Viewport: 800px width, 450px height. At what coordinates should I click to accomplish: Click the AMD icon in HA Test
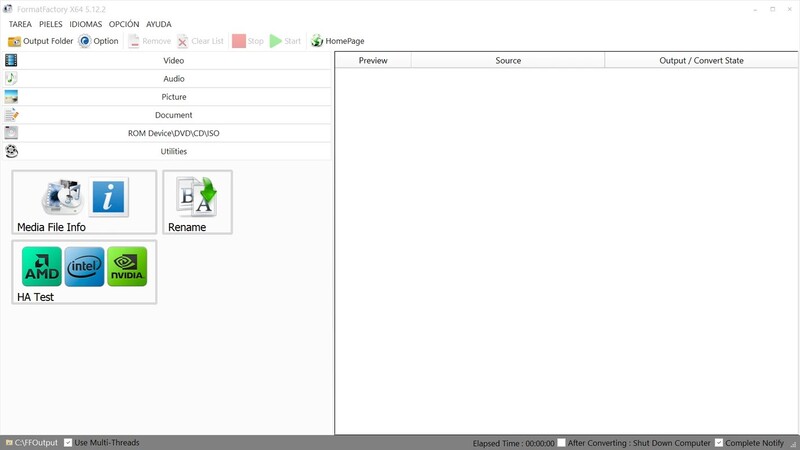(x=42, y=266)
